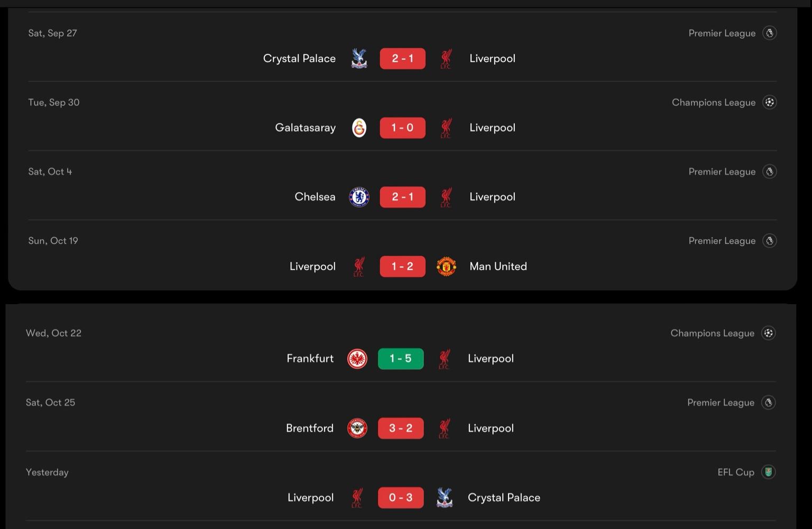Click Champions League icon for Sep 30 match

coord(769,102)
